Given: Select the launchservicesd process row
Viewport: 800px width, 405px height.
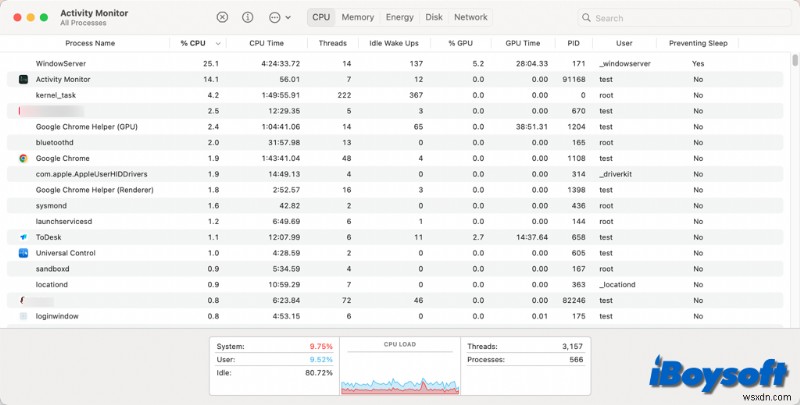Looking at the screenshot, I should click(x=395, y=222).
